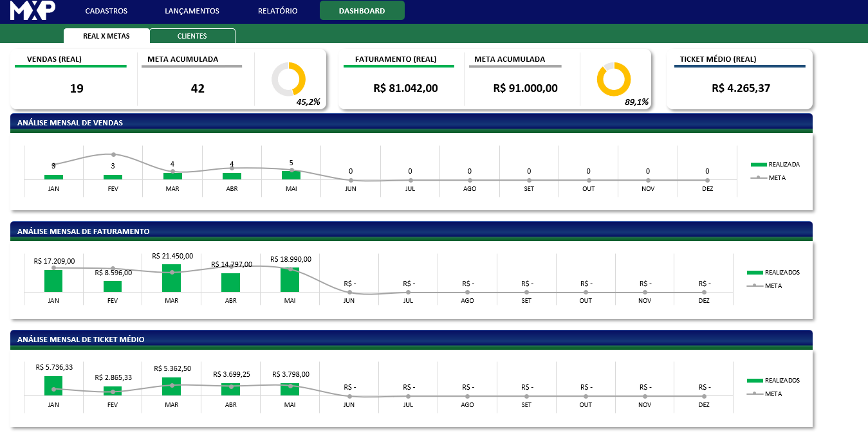
Task: Click the MAI bar in sales chart
Action: 291,175
